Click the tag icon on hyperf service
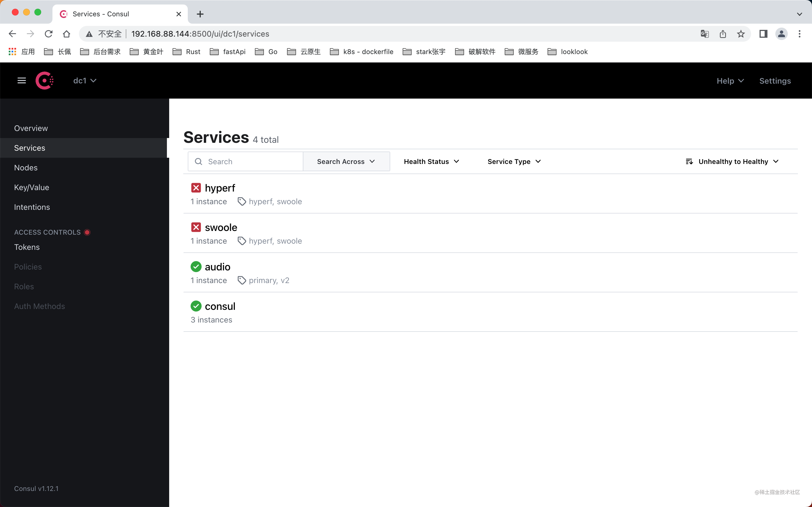This screenshot has height=507, width=812. (x=241, y=201)
